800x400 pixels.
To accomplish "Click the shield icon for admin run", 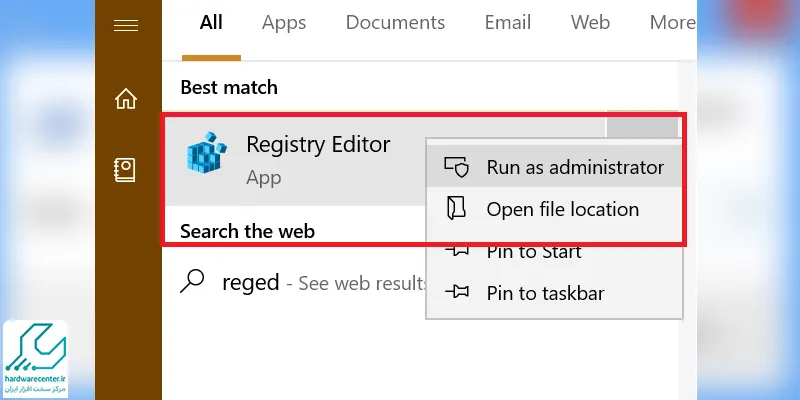I will tap(456, 167).
